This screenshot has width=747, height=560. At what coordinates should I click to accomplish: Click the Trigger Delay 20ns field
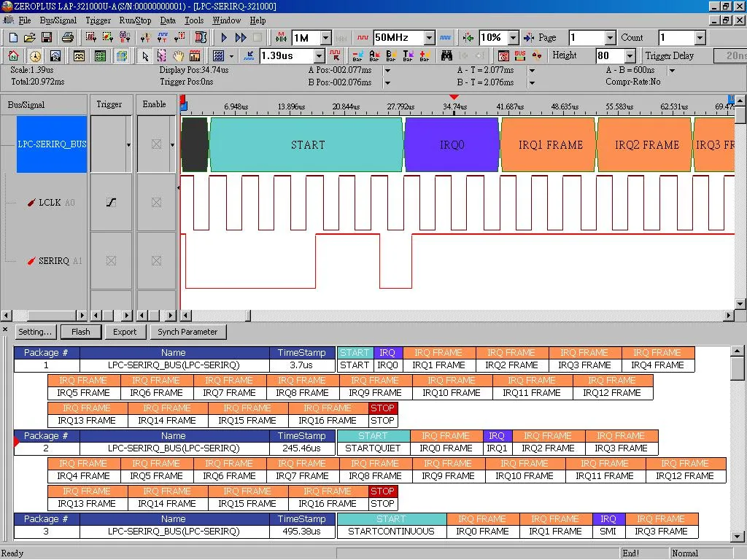pos(729,55)
